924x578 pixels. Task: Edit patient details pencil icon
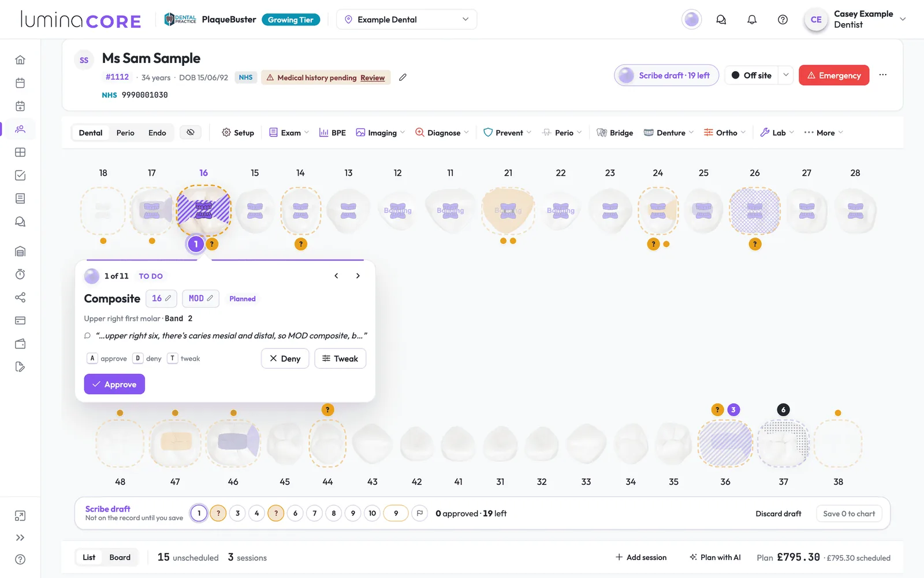403,77
